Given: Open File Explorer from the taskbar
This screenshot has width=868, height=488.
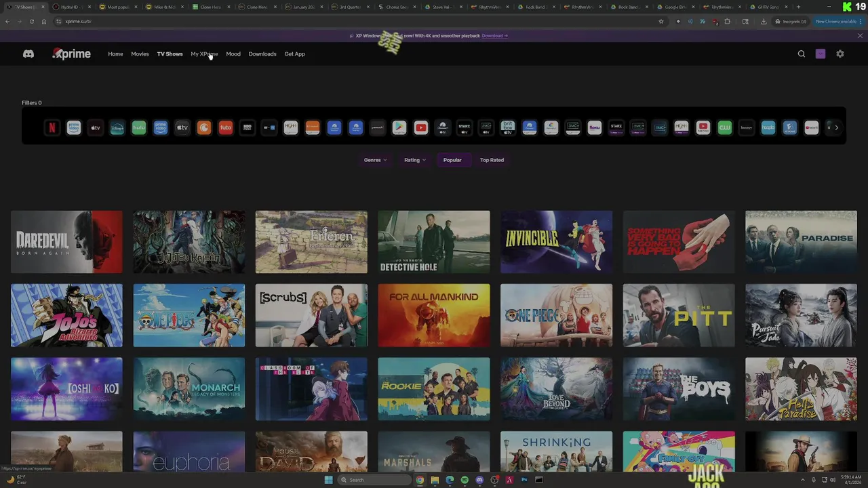Looking at the screenshot, I should [x=435, y=480].
